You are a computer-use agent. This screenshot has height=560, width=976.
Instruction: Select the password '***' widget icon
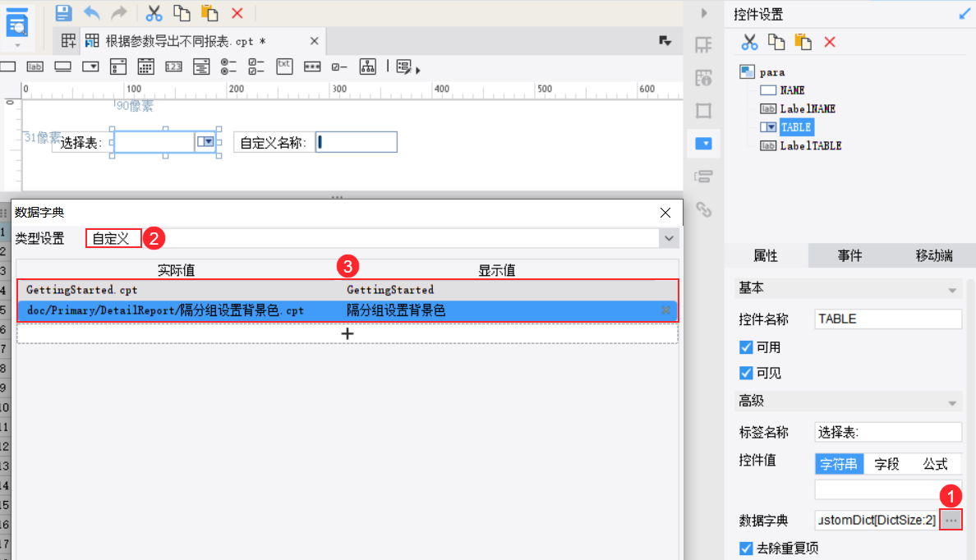312,67
